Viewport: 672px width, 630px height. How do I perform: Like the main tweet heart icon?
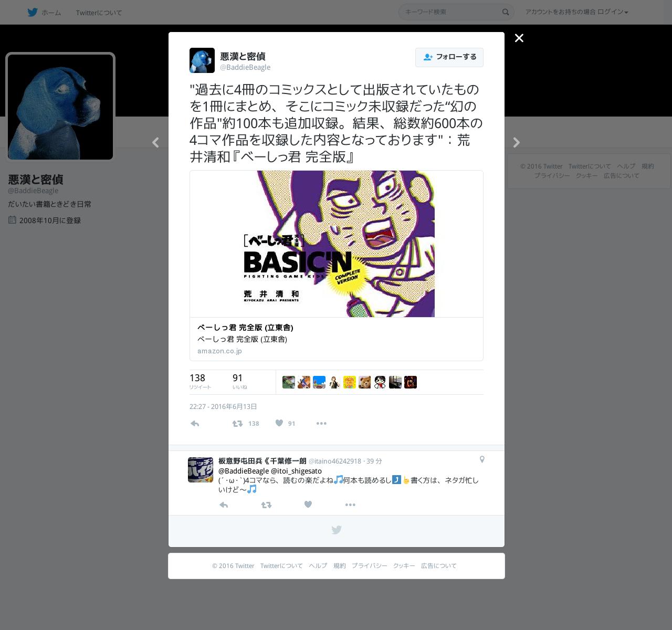[279, 423]
